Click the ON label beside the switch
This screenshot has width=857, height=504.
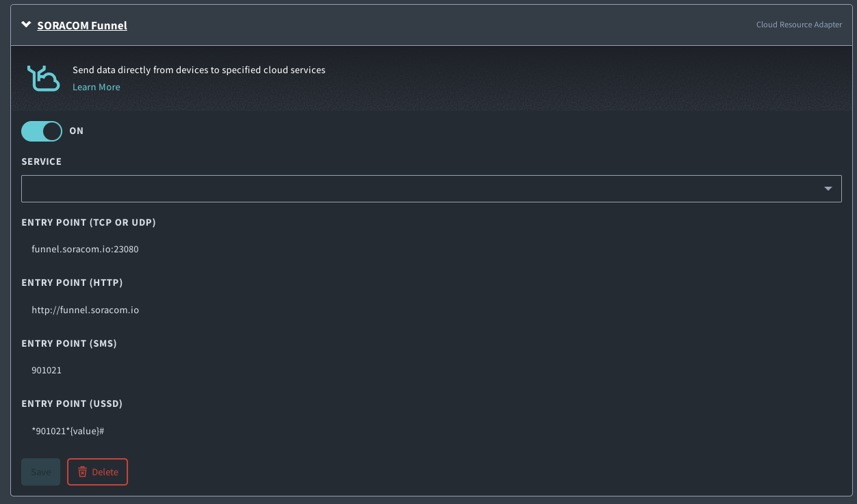coord(77,131)
